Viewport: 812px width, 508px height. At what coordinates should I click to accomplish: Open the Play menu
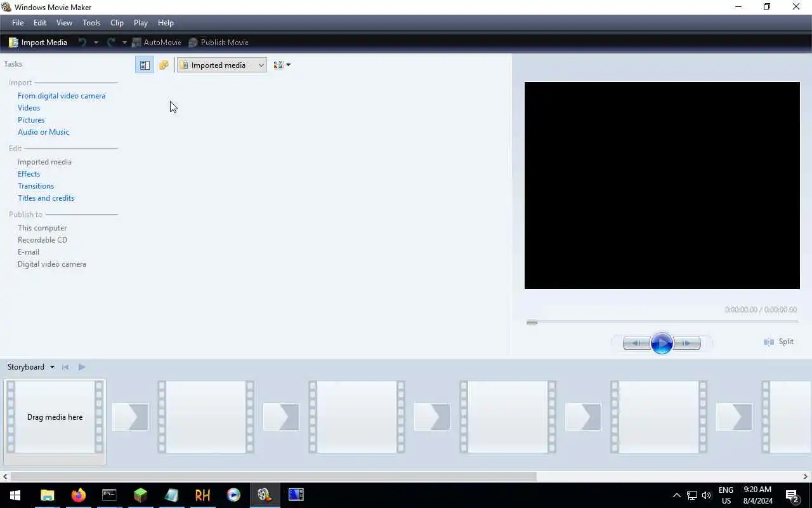[x=141, y=23]
